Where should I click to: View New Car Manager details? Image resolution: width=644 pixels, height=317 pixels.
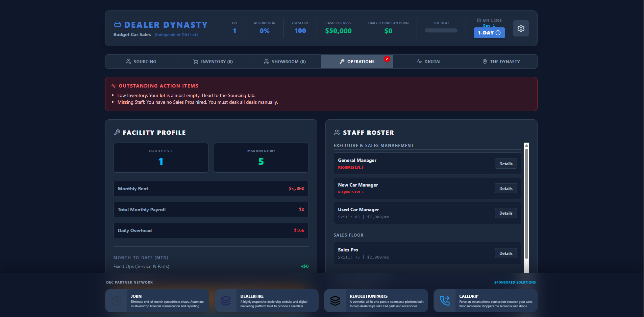tap(506, 189)
